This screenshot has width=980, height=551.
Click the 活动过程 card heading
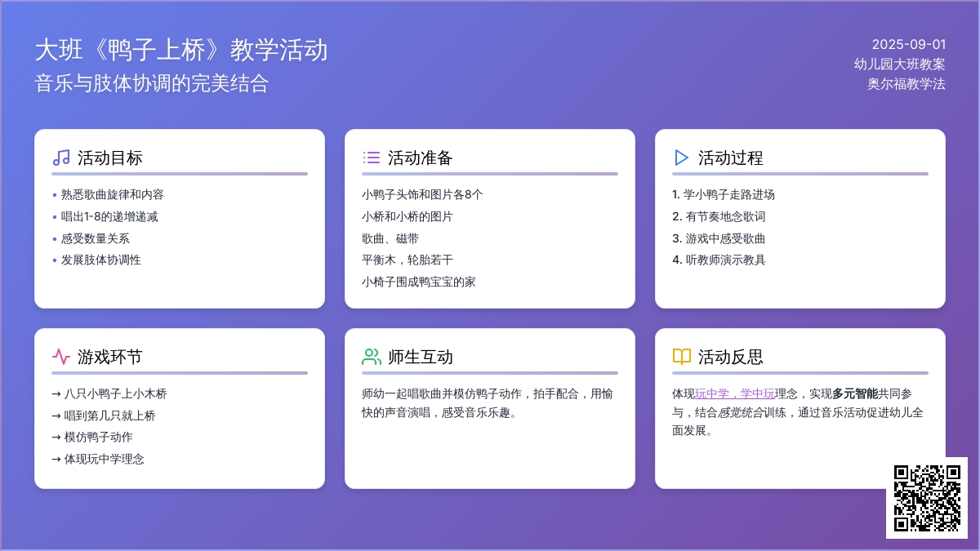click(731, 158)
